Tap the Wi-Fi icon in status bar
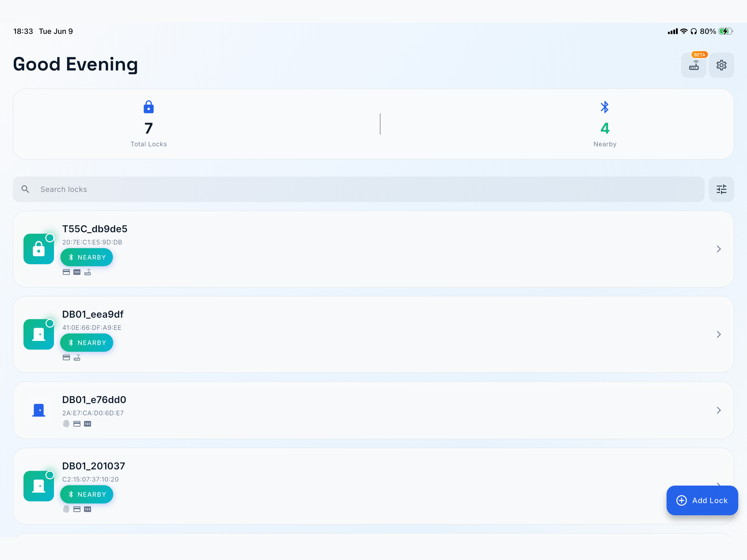This screenshot has height=560, width=747. pyautogui.click(x=684, y=31)
